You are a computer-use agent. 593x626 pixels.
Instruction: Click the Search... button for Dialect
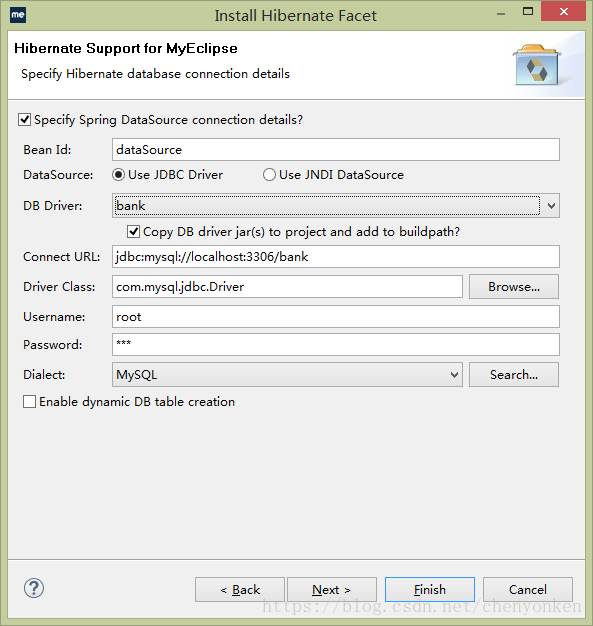coord(514,374)
